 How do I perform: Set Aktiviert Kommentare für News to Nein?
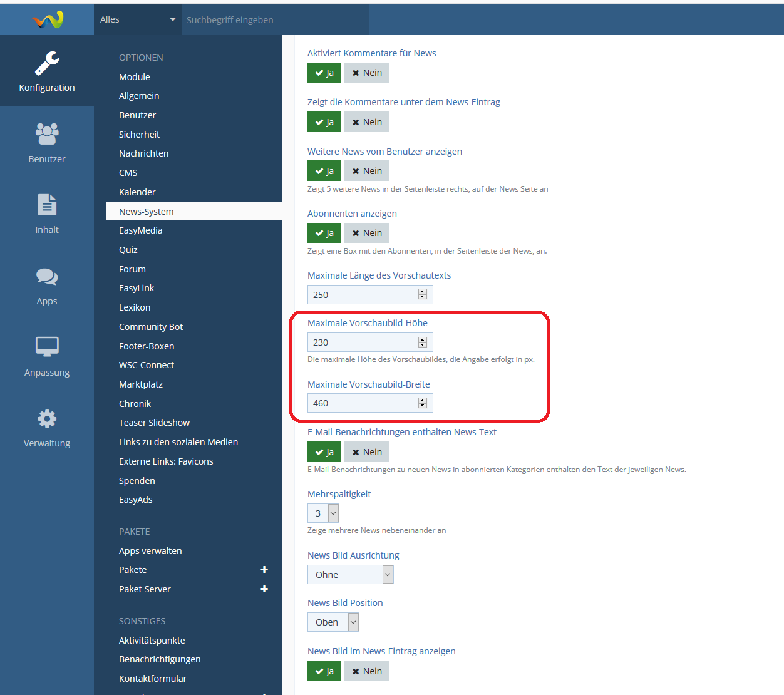[x=366, y=73]
